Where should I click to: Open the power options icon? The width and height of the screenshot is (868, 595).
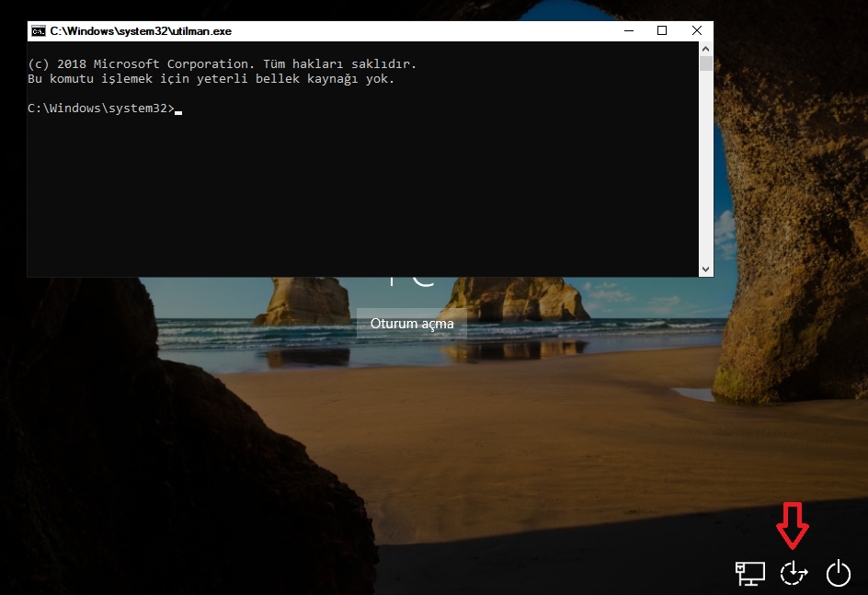coord(838,574)
